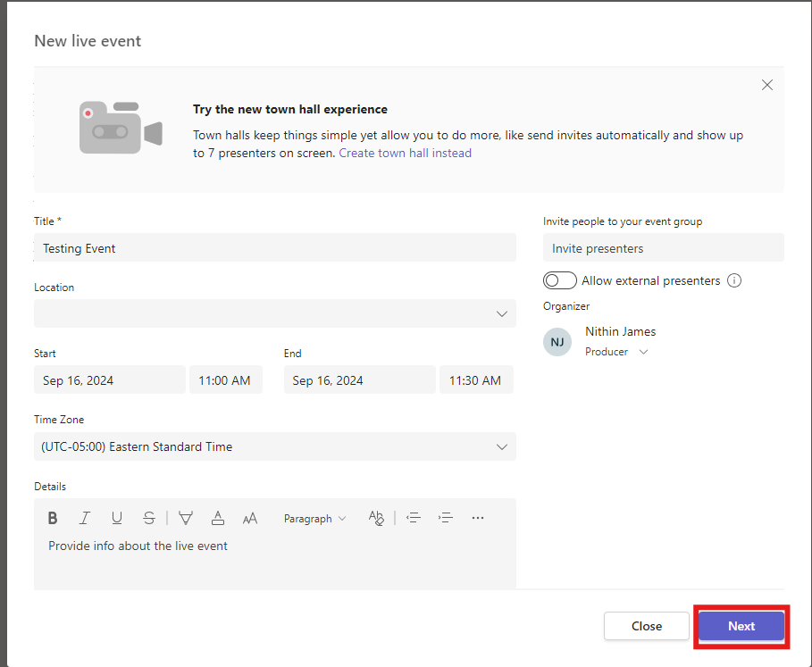812x667 pixels.
Task: Open the start time 11:00 AM picker
Action: [x=226, y=380]
